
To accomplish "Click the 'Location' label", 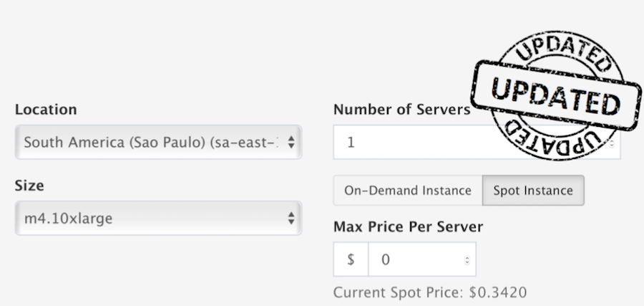I will coord(46,110).
